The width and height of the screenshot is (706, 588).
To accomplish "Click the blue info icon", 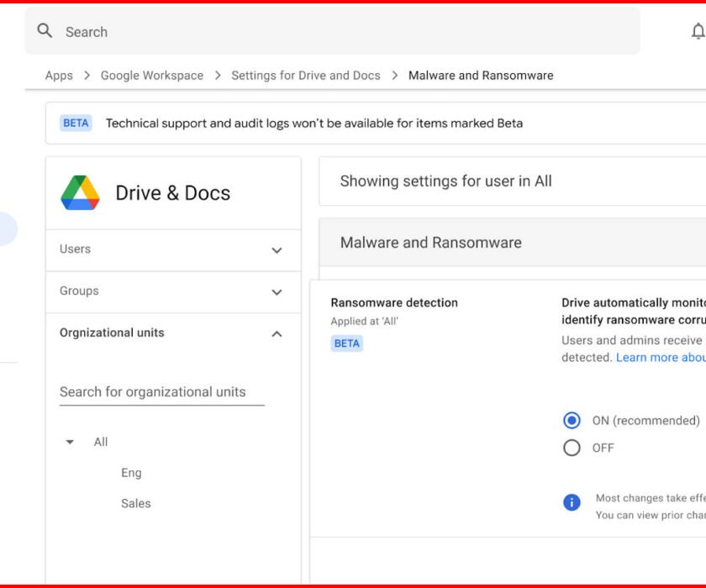I will coord(572,502).
